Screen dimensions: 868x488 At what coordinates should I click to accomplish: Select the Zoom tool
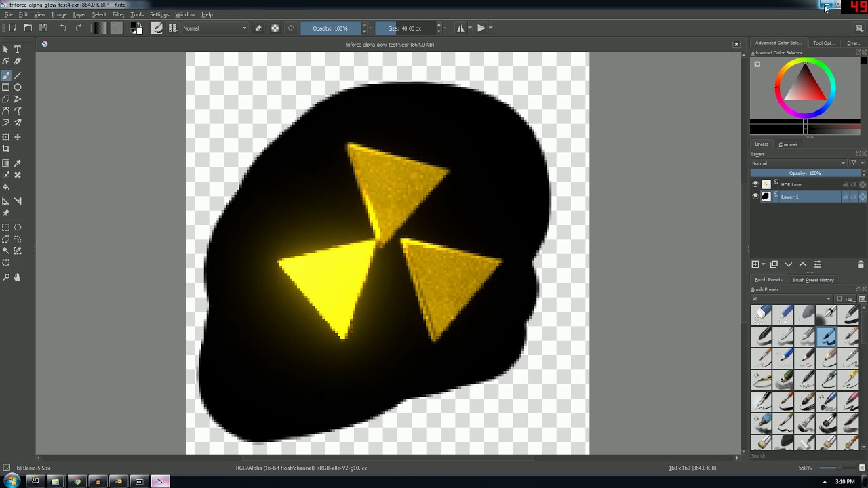6,277
